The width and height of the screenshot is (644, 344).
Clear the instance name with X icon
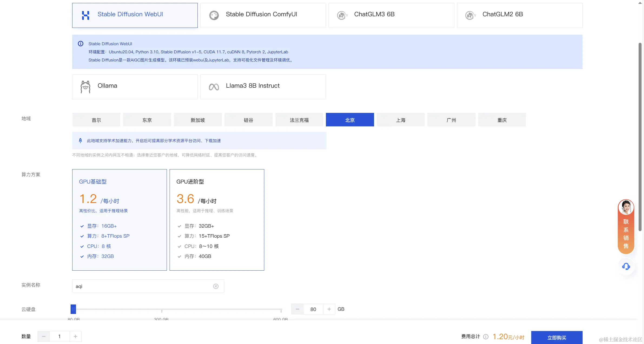point(216,286)
